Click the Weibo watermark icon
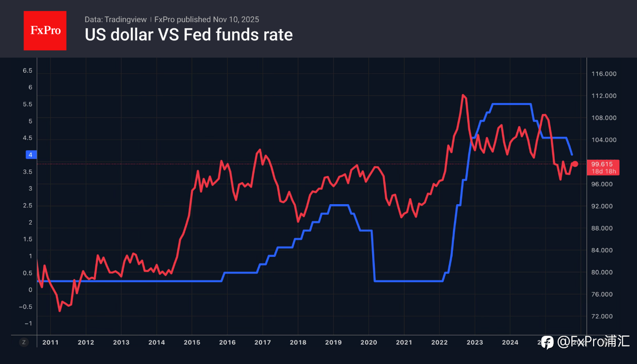 [547, 342]
